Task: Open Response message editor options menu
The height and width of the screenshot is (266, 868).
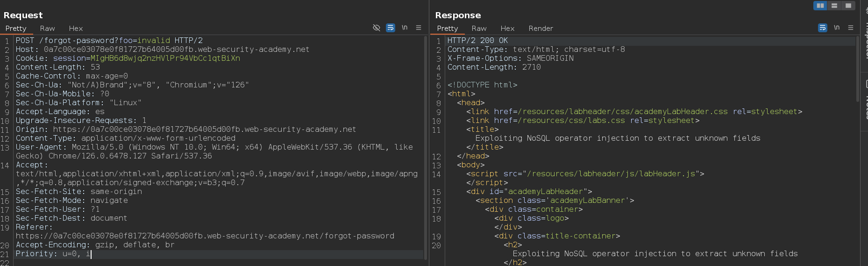Action: (x=851, y=28)
